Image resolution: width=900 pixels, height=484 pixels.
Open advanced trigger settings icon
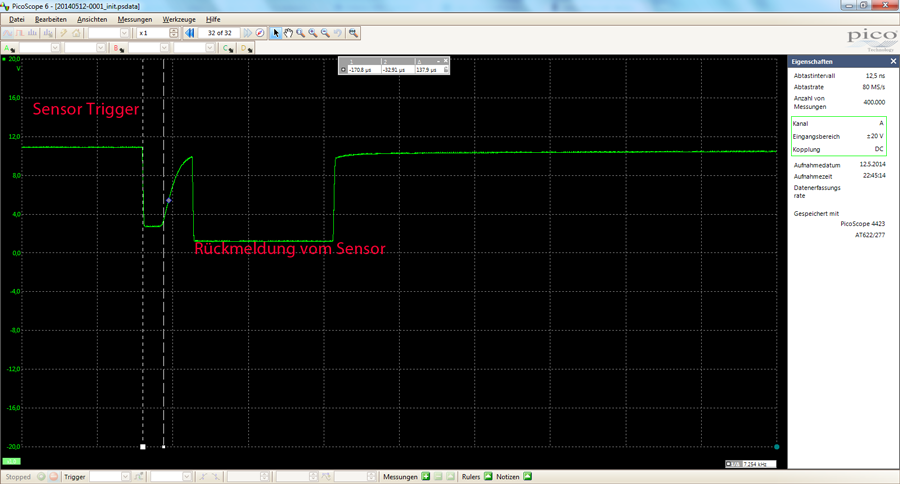coord(138,477)
